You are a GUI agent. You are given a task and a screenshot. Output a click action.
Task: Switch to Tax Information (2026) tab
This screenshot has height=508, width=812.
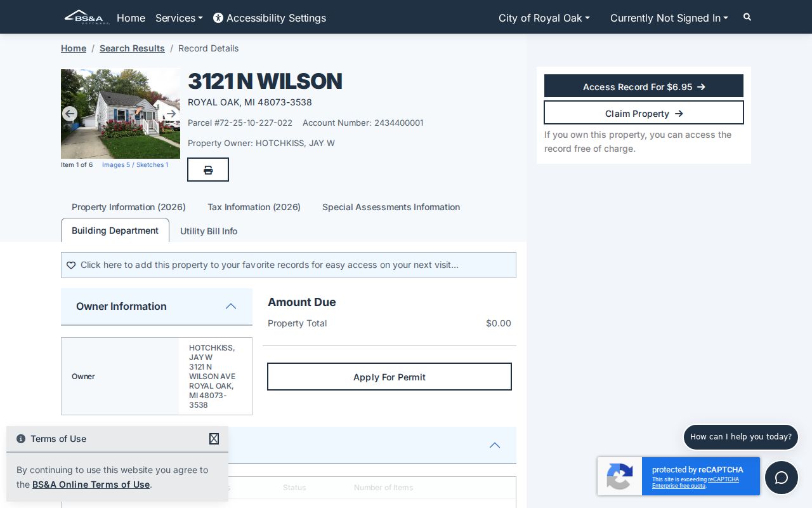(254, 207)
